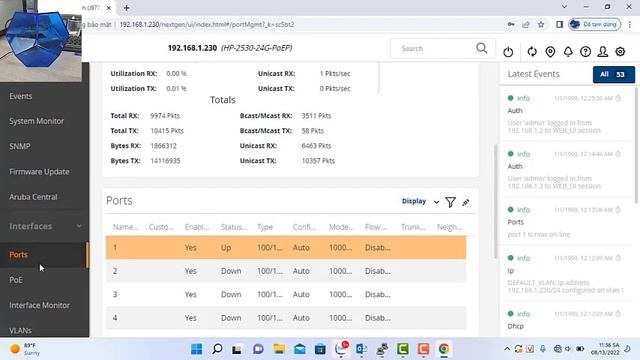640x360 pixels.
Task: Click the browser address bar URL
Action: pos(207,24)
